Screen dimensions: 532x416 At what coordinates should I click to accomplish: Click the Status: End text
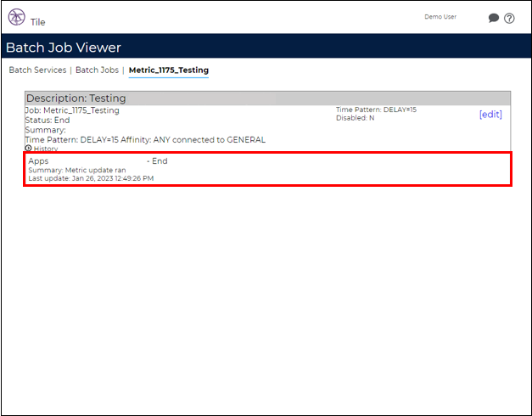coord(48,121)
